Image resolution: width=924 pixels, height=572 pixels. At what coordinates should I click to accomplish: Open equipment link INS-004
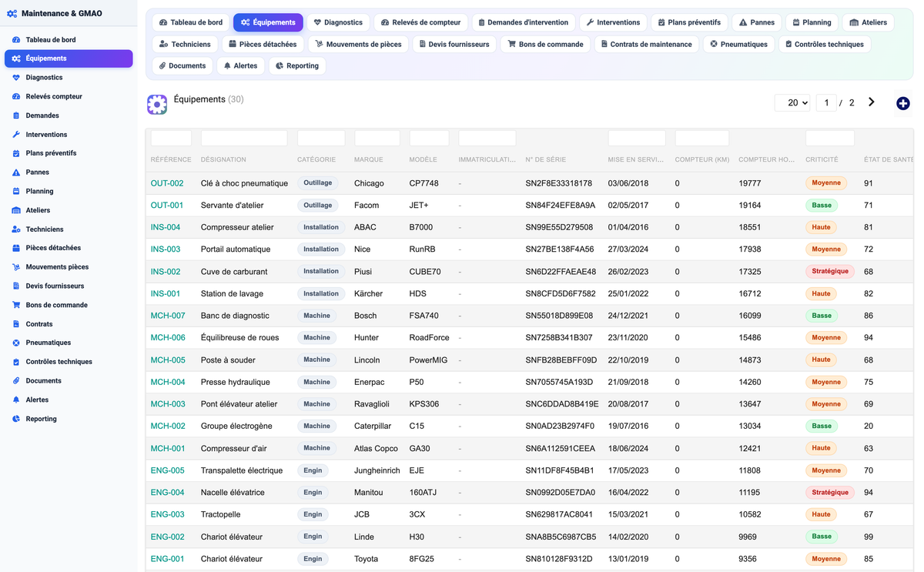[x=166, y=227]
